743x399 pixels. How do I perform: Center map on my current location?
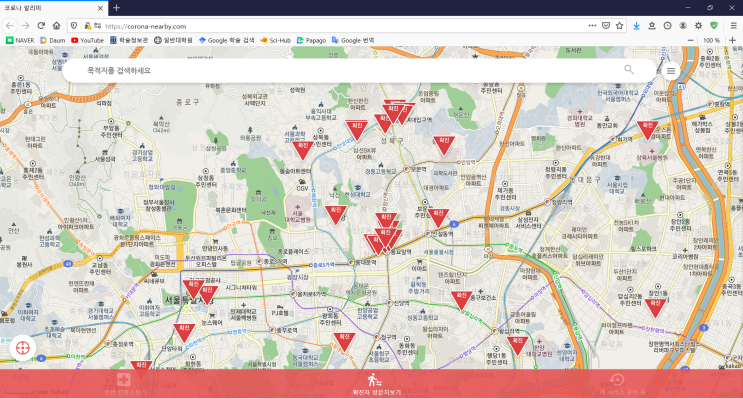click(22, 348)
